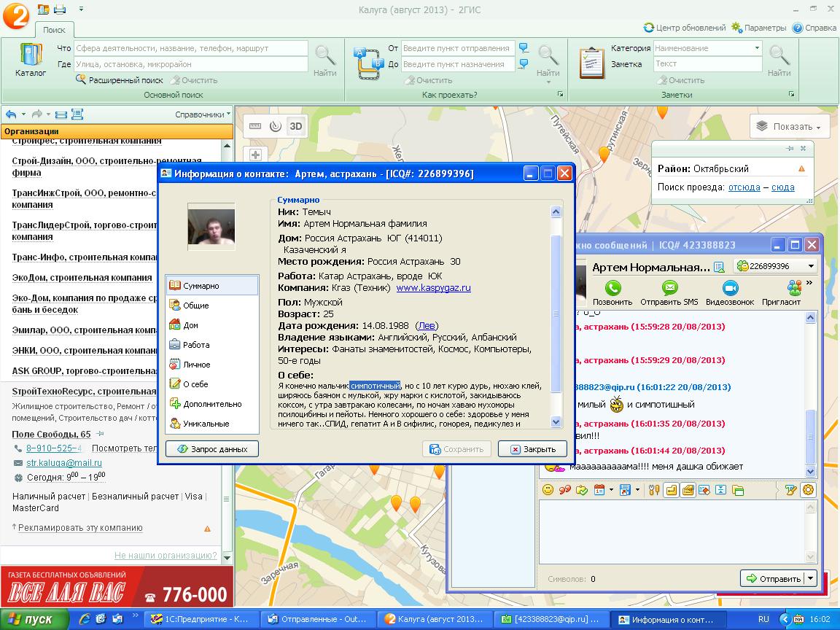Click the calendar icon in chat toolbar
Viewport: 840px width, 630px height.
point(599,490)
